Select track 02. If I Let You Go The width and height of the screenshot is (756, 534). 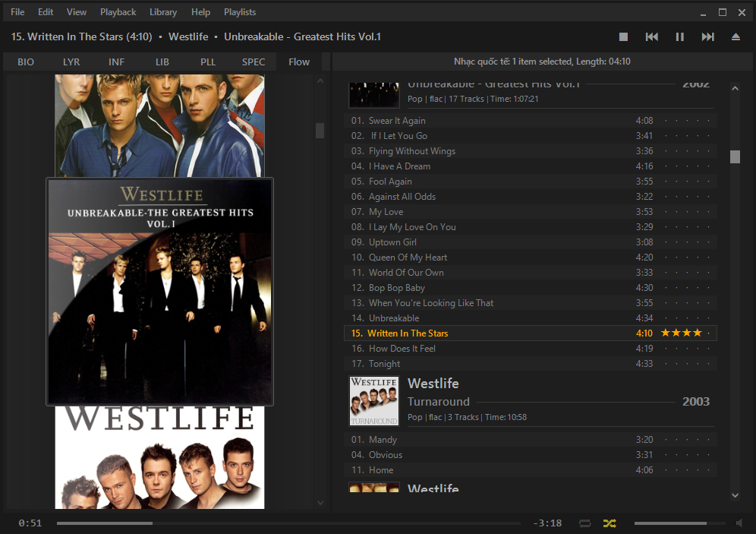531,135
